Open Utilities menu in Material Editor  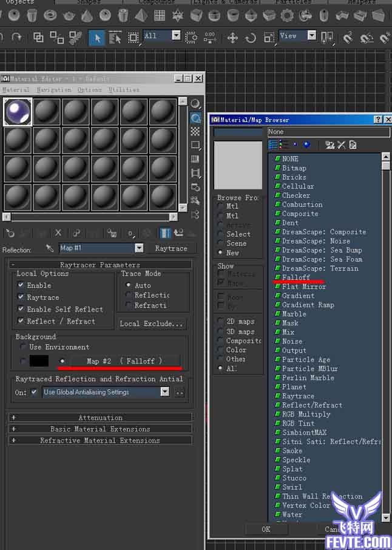124,90
